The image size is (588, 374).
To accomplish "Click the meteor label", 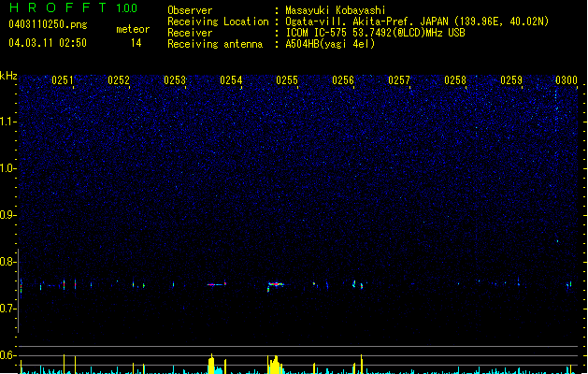I will click(x=133, y=29).
